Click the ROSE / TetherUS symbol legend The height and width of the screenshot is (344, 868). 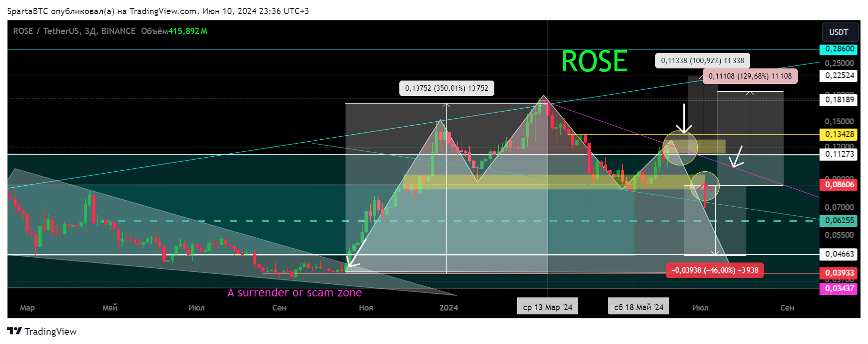(x=74, y=31)
